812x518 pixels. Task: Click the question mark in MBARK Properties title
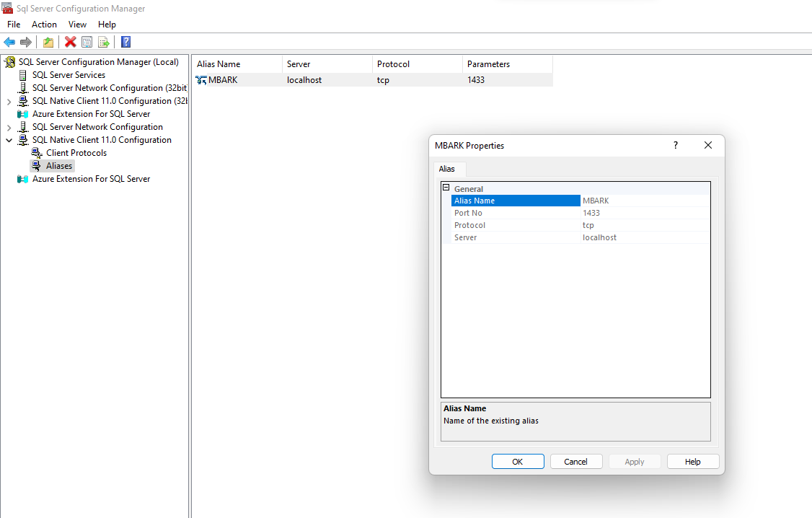point(675,146)
